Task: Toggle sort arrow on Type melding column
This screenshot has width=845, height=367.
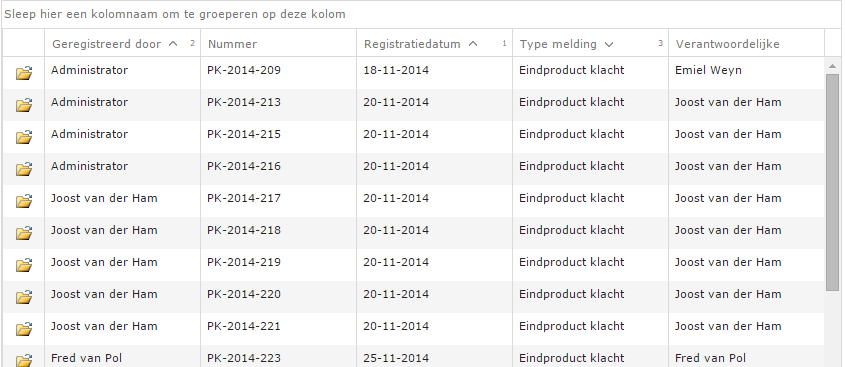Action: [609, 45]
